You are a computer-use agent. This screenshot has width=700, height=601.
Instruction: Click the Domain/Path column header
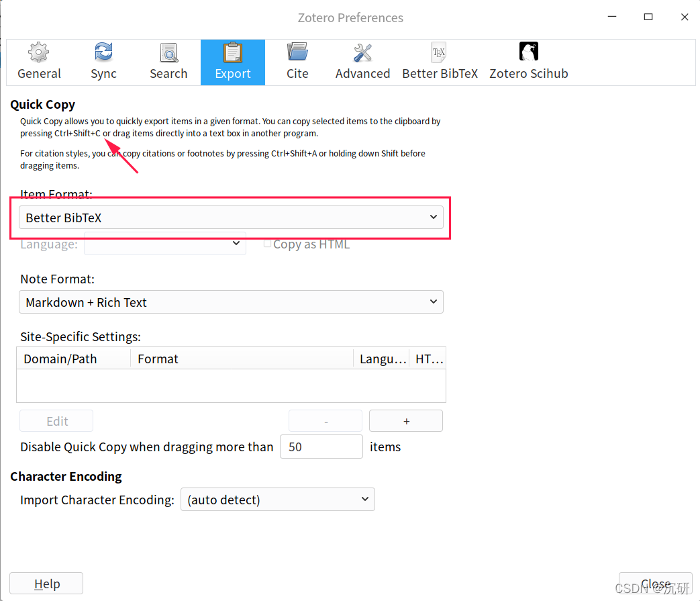coord(73,359)
